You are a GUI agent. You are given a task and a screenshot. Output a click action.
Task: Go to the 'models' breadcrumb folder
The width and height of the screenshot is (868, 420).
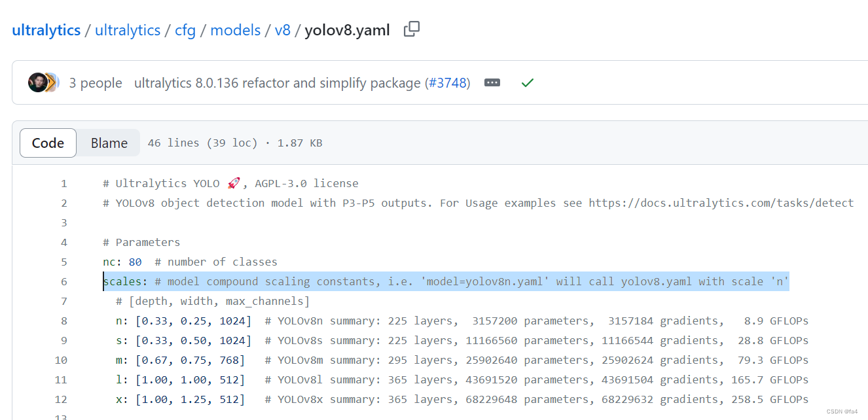point(236,30)
